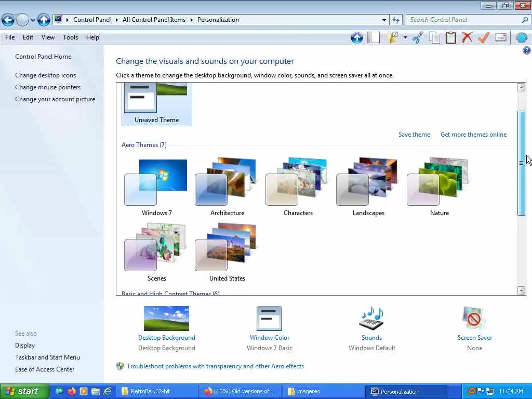Open the File menu

point(10,37)
